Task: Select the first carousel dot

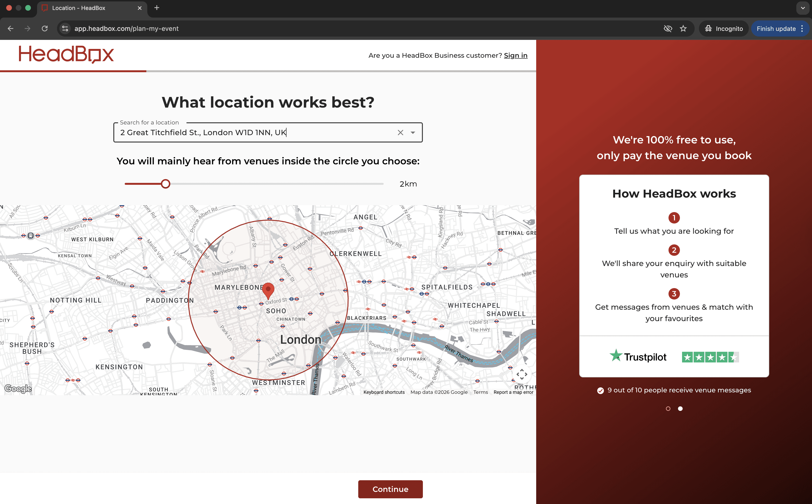Action: [668, 409]
